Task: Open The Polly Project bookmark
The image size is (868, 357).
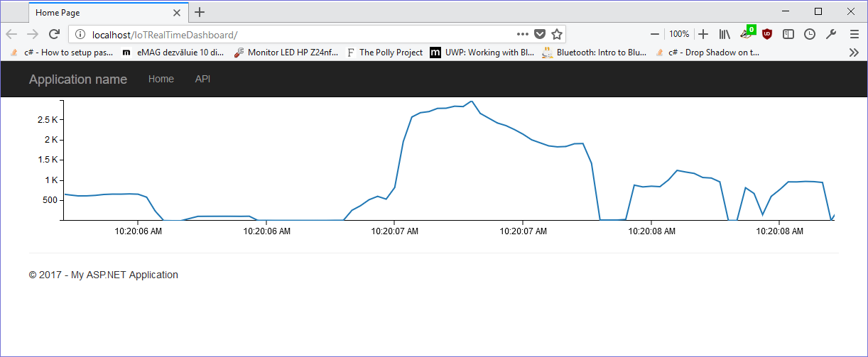Action: [384, 52]
